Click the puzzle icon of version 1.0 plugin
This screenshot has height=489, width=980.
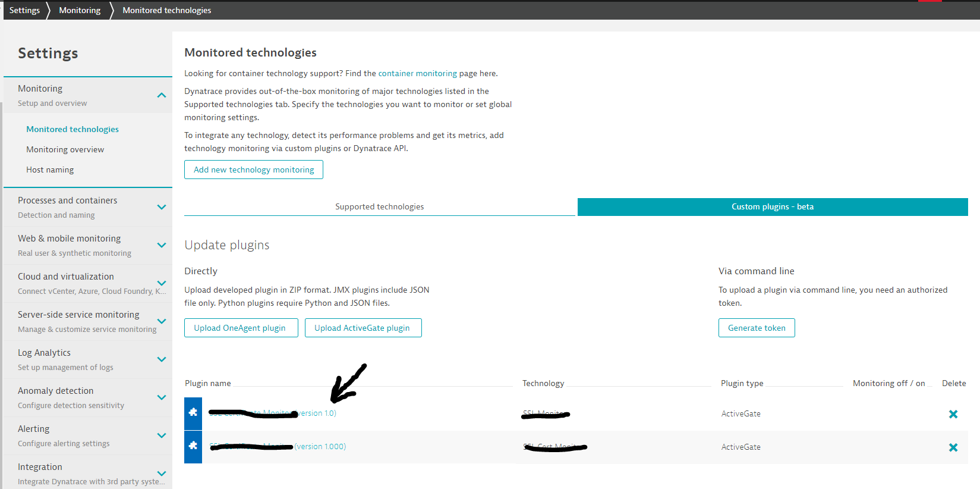[x=193, y=413]
